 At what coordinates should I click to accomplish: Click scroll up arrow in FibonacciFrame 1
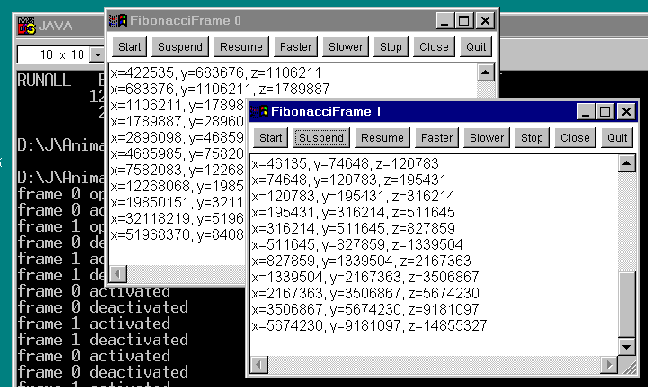coord(627,164)
